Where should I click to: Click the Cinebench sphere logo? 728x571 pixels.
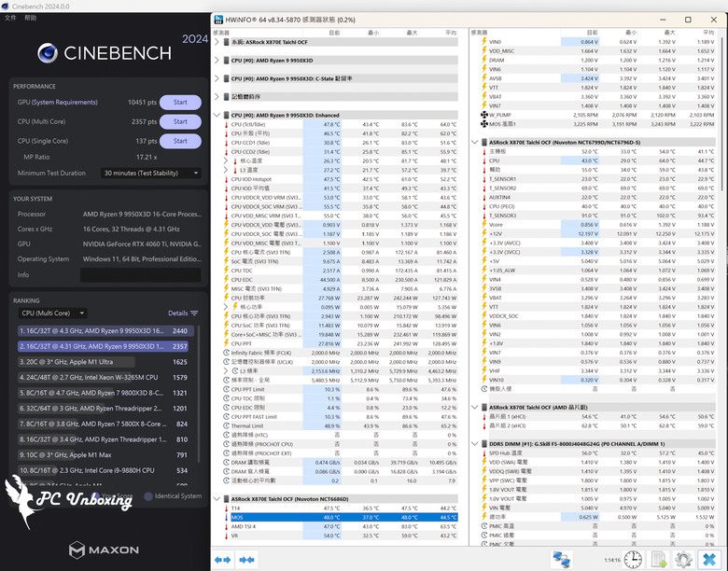[48, 53]
